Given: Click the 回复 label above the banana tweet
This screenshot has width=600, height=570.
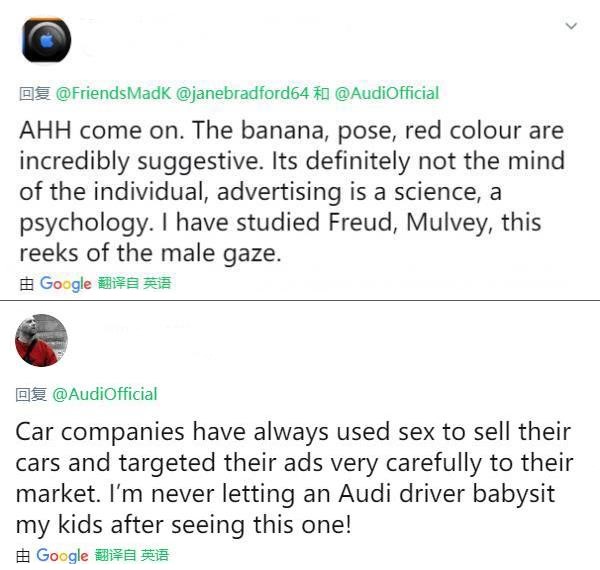Looking at the screenshot, I should click(34, 93).
